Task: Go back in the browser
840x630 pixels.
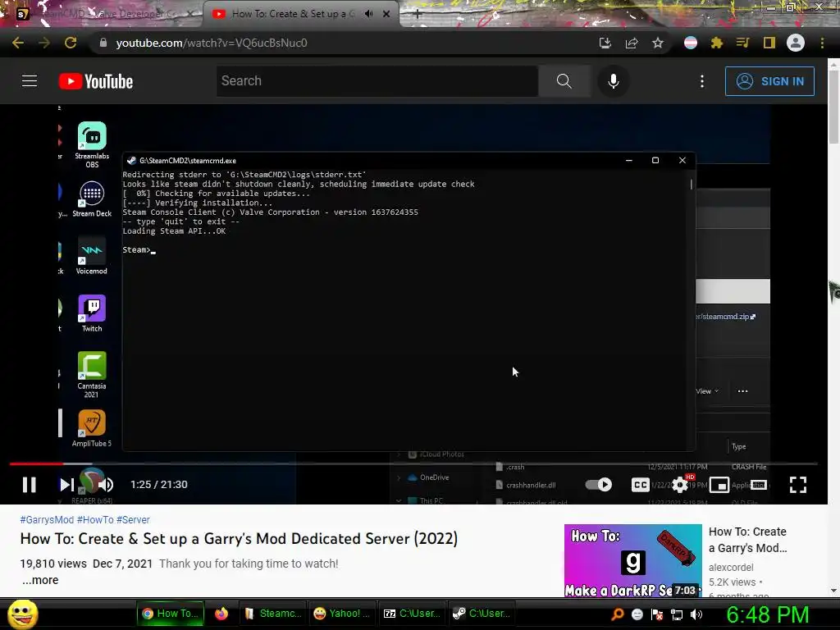Action: (x=18, y=43)
